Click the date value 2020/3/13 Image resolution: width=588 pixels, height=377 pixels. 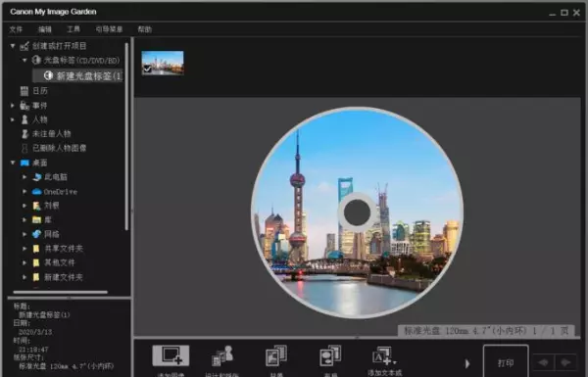pos(35,332)
